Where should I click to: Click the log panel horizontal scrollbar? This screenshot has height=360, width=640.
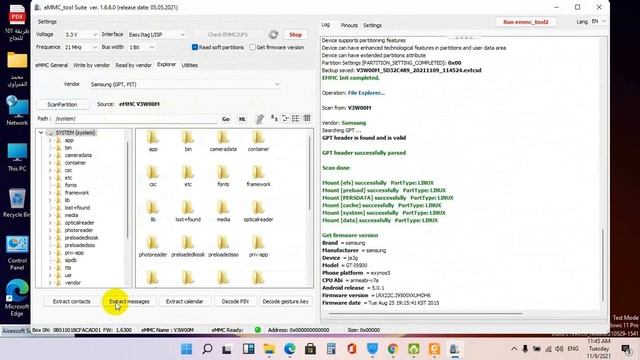[x=426, y=313]
